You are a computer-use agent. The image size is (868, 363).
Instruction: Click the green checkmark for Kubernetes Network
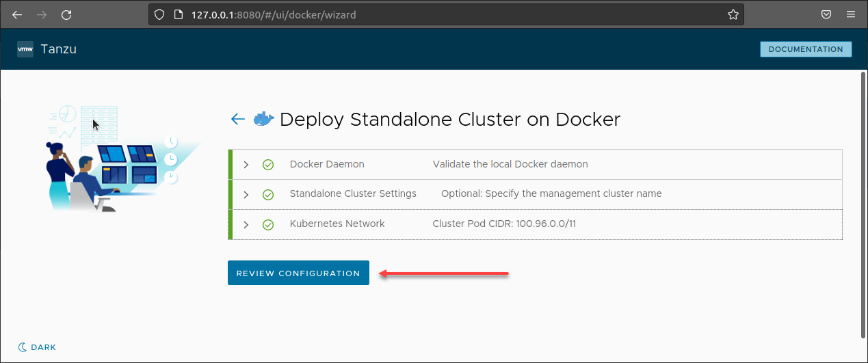pos(268,224)
